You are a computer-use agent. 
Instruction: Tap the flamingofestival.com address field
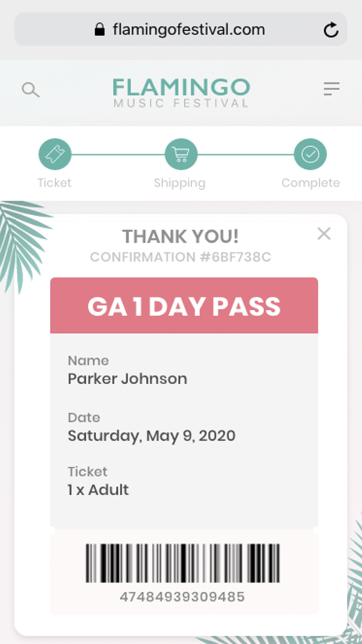coord(189,30)
